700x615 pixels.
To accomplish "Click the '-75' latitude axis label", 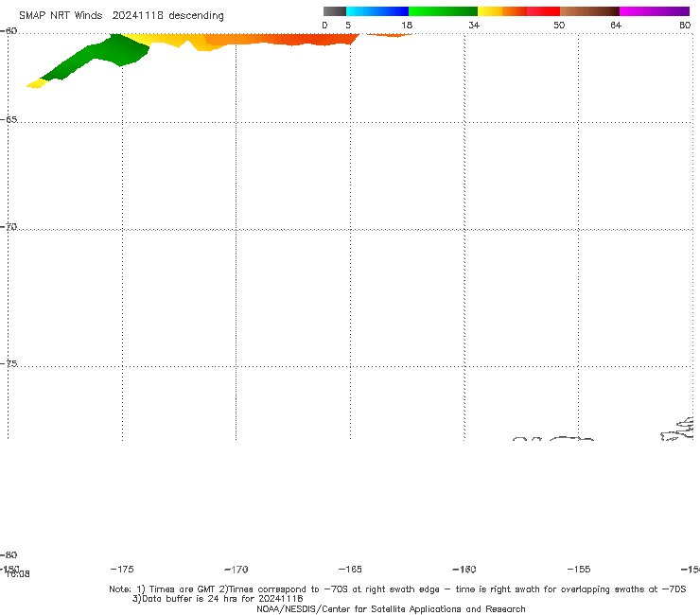I will point(9,363).
